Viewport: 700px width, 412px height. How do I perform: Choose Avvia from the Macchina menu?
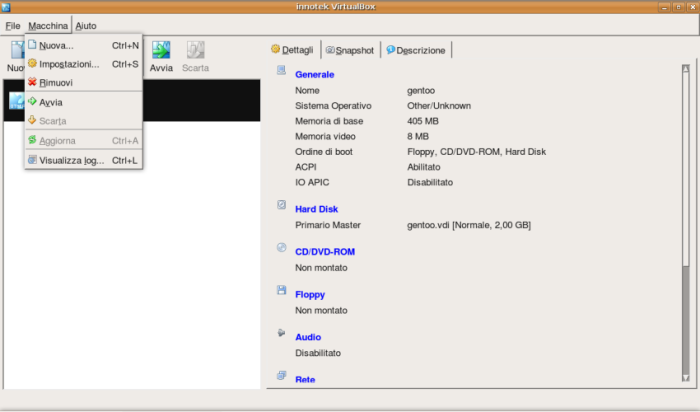click(x=83, y=102)
